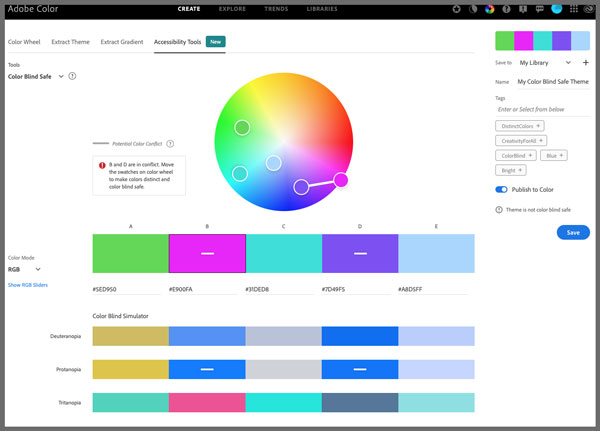The image size is (600, 431).
Task: Open help question mark in header
Action: coord(506,9)
